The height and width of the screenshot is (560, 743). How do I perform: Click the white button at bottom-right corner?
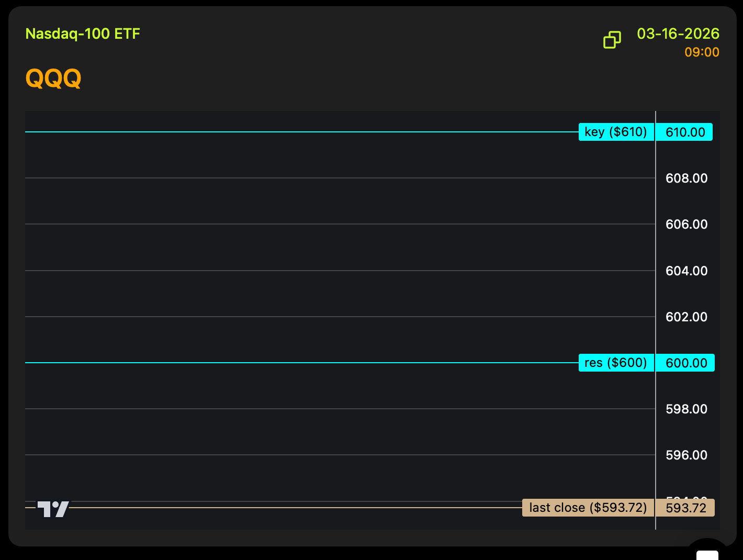707,554
